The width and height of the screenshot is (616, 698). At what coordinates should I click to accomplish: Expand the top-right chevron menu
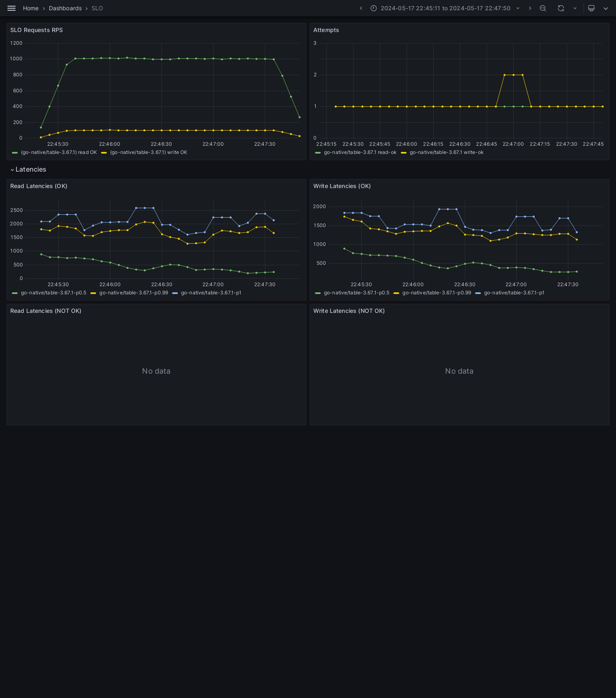(x=606, y=8)
